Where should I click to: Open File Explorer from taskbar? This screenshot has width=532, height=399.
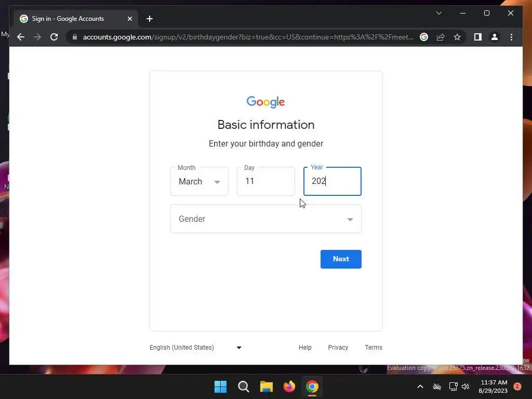[x=267, y=387]
